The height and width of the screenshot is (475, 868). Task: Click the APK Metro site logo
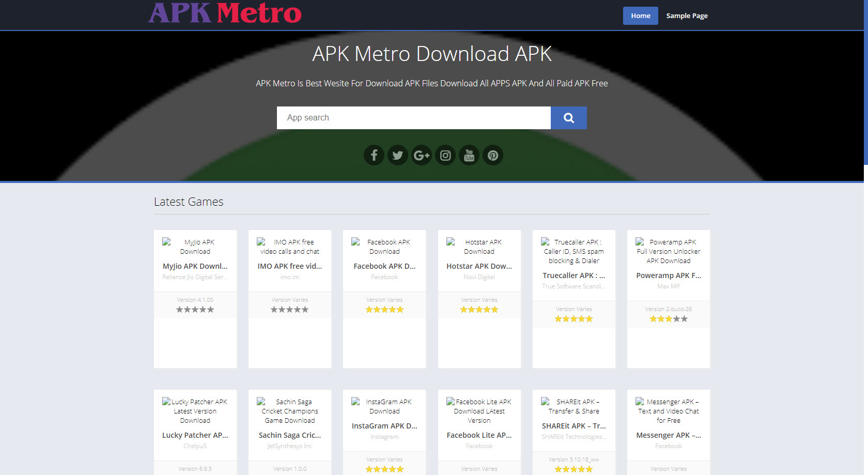(x=224, y=14)
